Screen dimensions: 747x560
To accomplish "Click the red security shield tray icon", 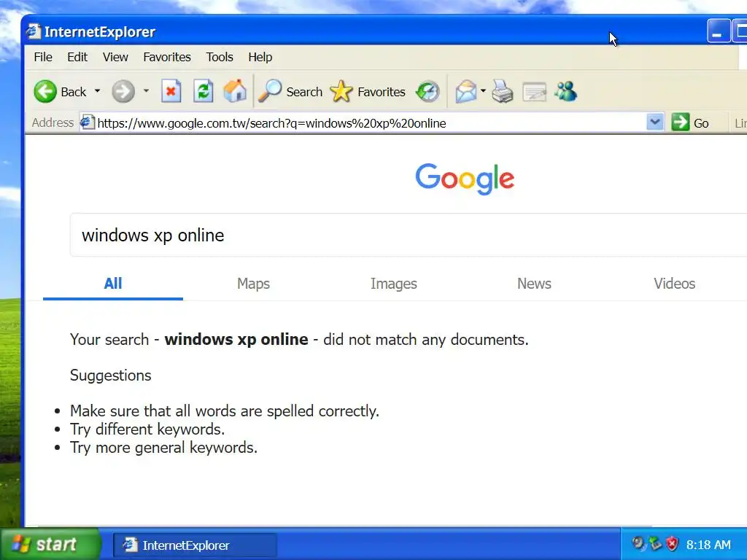I will (x=672, y=544).
